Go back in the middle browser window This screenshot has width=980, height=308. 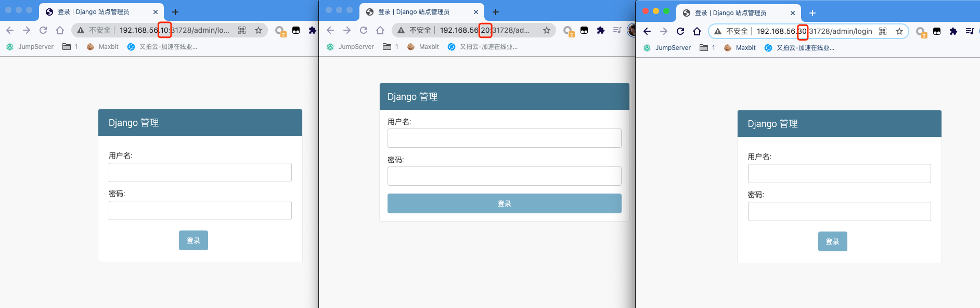tap(330, 30)
